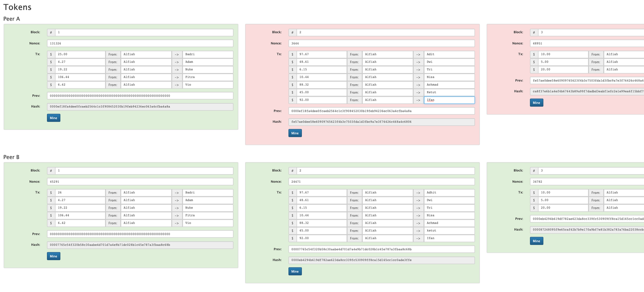Screen dimensions: 644x292
Task: Click the Hash field starting 00007765 in Peer B block 1
Action: pyautogui.click(x=140, y=245)
